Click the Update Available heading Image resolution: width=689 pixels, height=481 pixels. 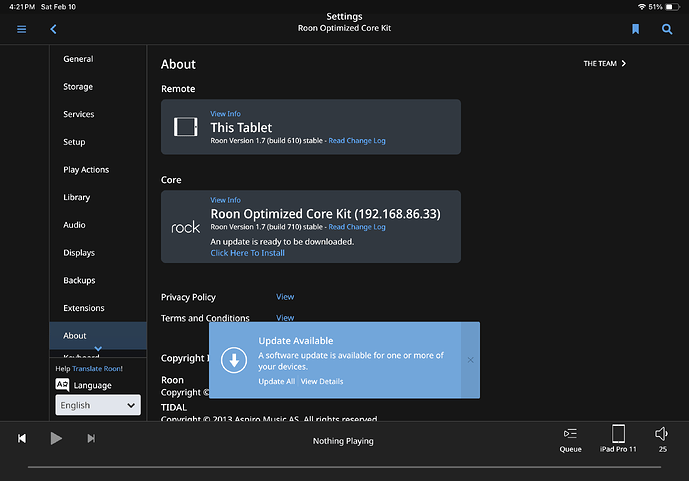point(296,341)
